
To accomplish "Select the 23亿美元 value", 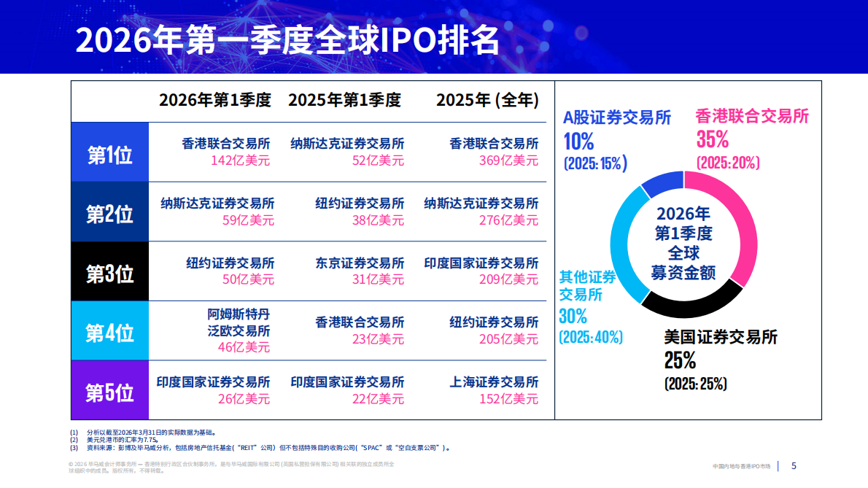I will [x=378, y=339].
